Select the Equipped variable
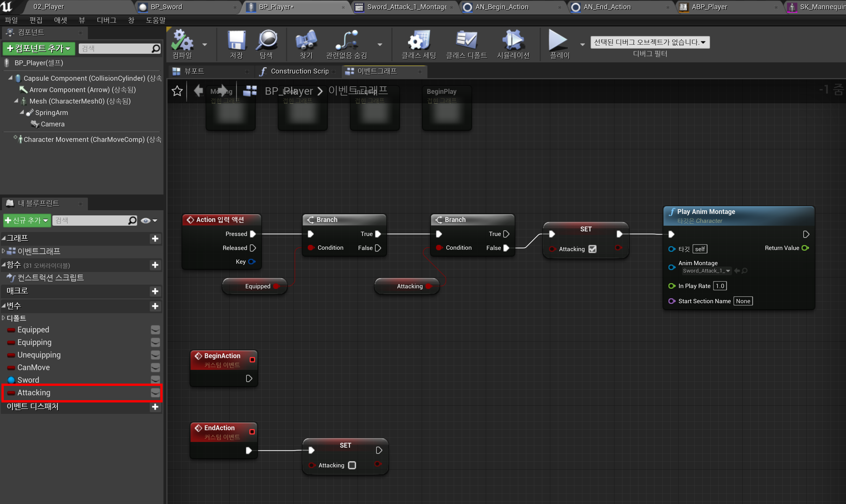The image size is (846, 504). coord(33,330)
